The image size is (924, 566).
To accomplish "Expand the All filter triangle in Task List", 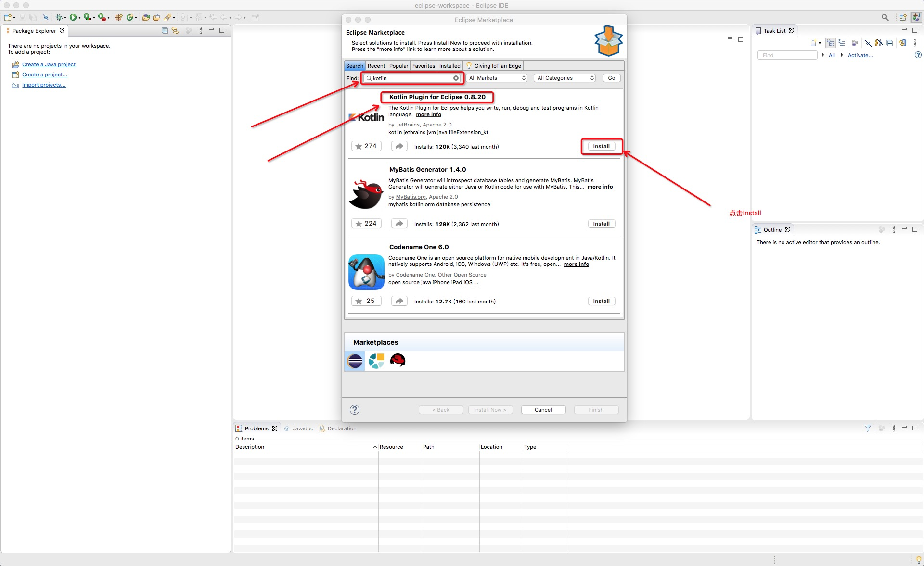I will point(823,55).
